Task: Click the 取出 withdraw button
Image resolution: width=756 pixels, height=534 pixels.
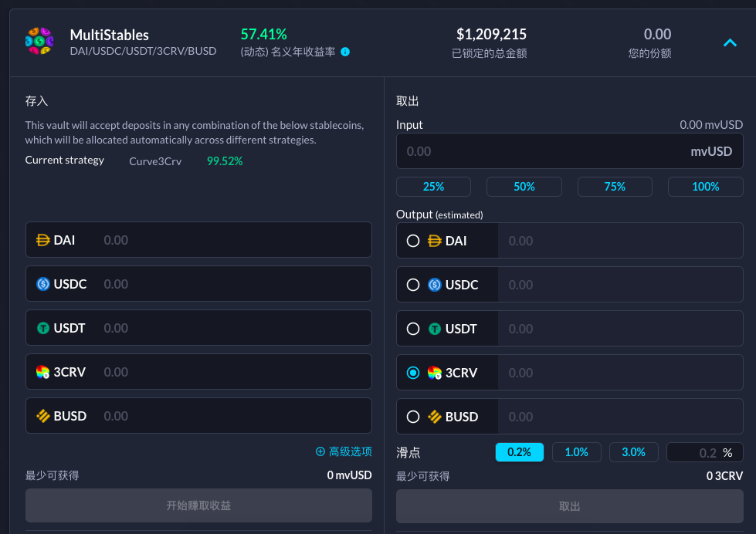Action: 569,506
